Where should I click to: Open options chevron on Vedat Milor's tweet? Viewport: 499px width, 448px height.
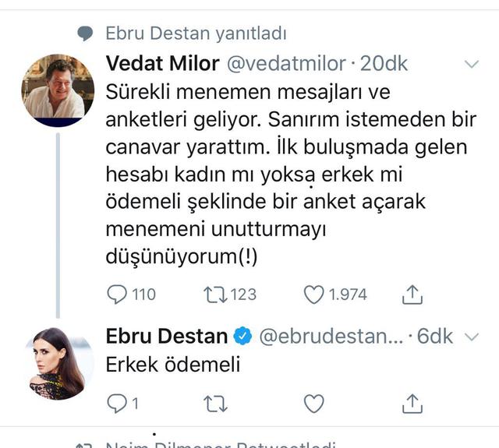[470, 63]
